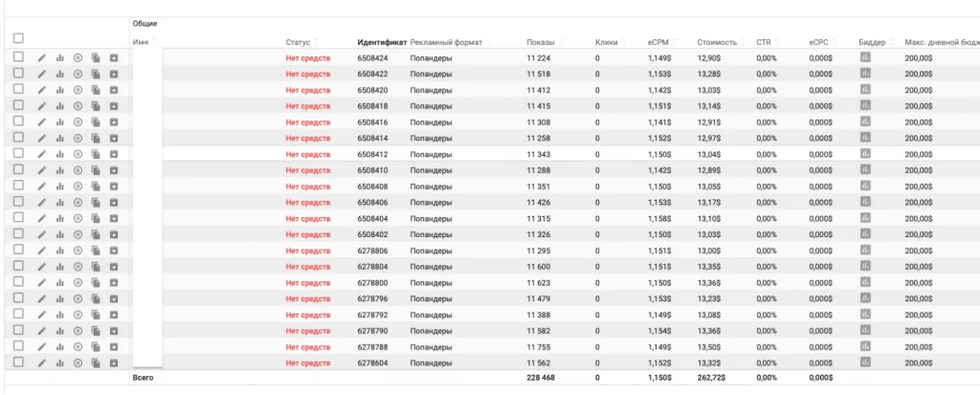980x395 pixels.
Task: Click the Общие group heading
Action: pos(145,24)
